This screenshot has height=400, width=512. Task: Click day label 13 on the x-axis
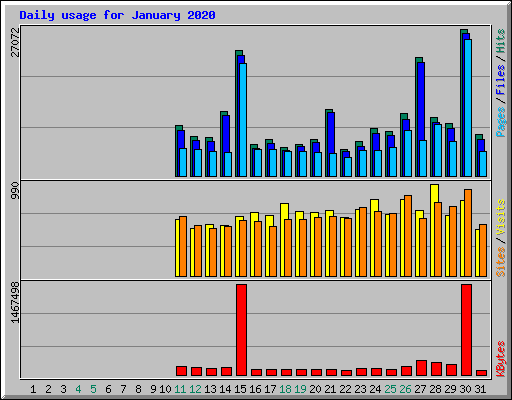coord(210,389)
